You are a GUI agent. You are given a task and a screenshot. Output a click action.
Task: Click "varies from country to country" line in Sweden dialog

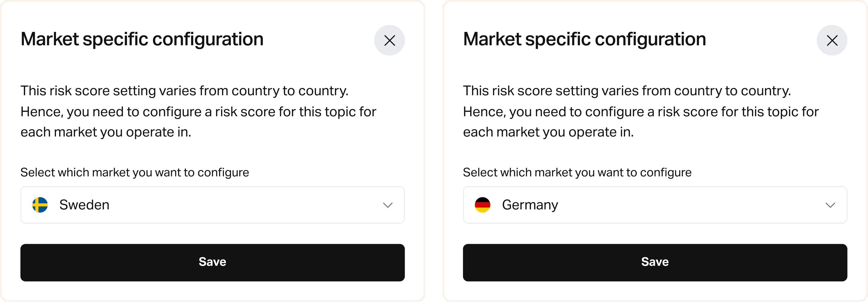point(185,91)
